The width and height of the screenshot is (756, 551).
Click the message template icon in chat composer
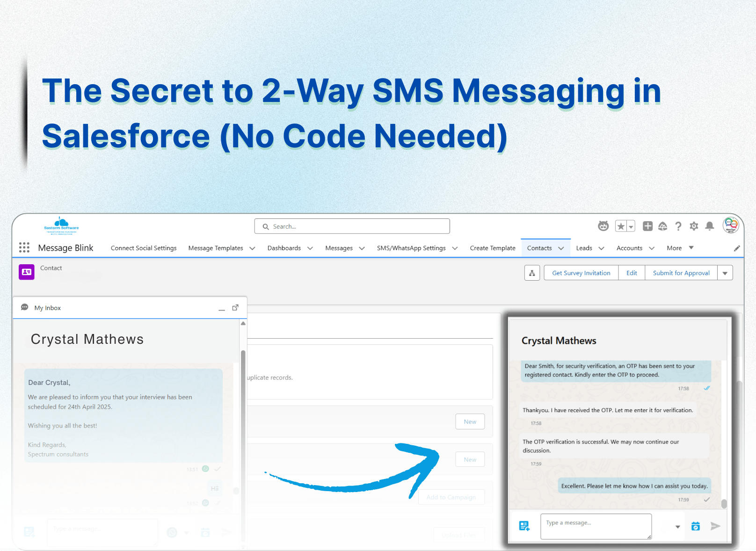point(524,526)
